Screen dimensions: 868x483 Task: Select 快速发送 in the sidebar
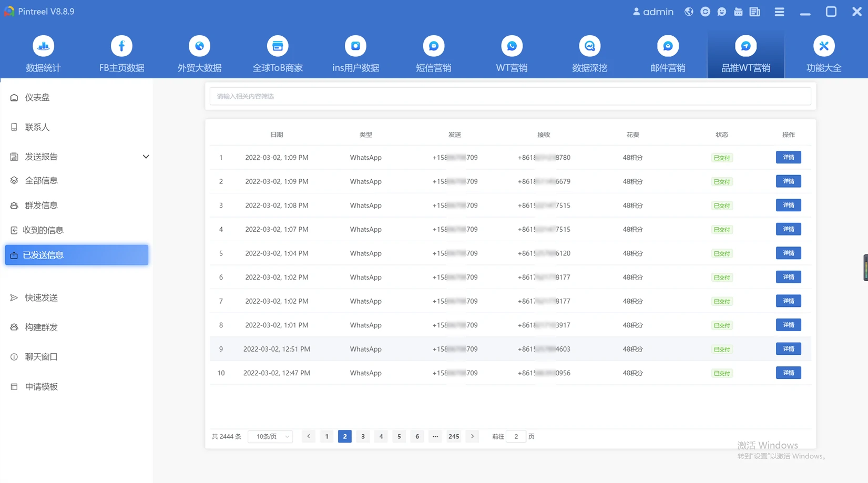pos(41,297)
